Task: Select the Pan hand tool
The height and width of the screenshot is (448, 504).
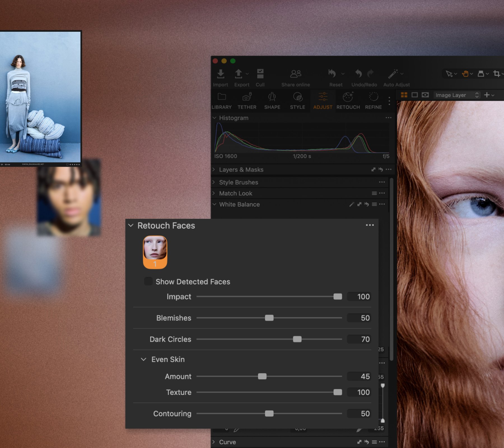Action: click(465, 74)
